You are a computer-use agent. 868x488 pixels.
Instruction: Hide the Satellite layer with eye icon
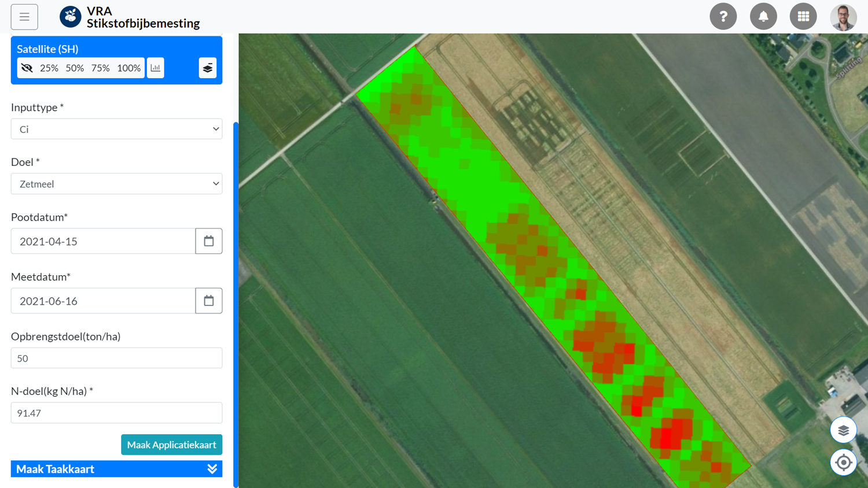27,68
